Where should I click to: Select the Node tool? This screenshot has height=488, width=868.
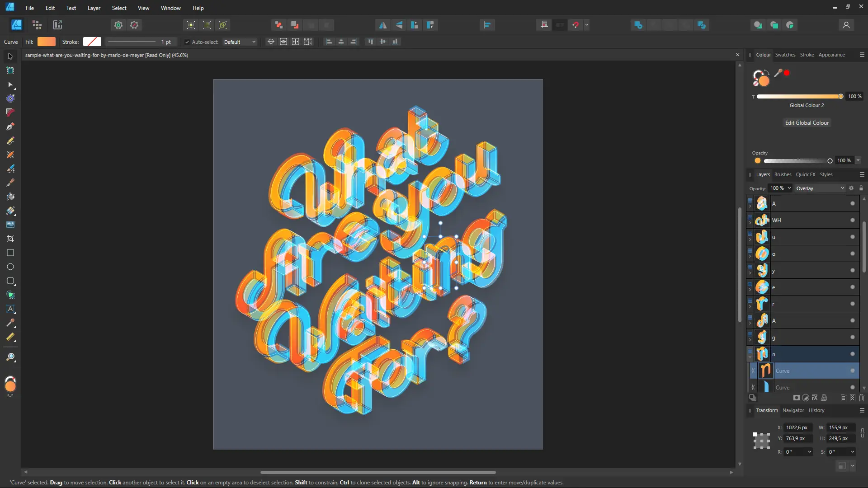10,84
